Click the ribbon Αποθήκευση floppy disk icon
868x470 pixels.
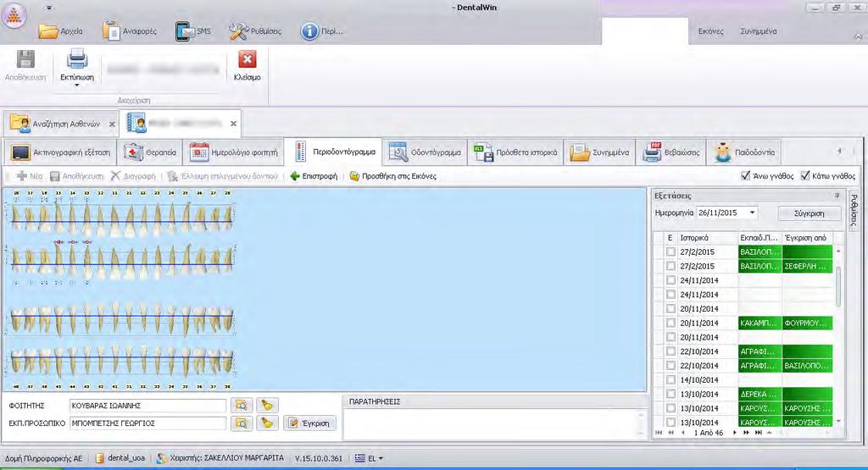[25, 60]
